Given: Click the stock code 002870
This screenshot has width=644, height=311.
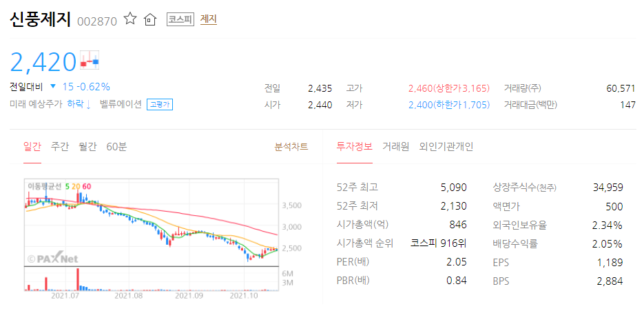Looking at the screenshot, I should [x=97, y=21].
